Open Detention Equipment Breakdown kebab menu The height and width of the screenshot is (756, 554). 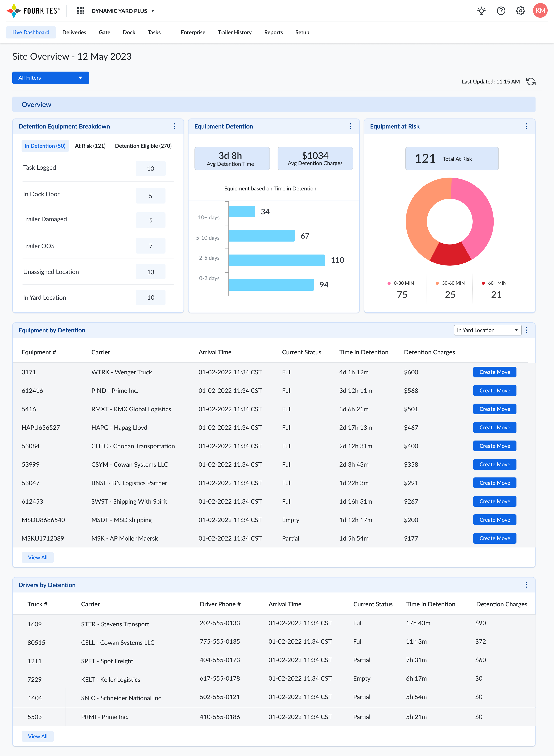[174, 126]
